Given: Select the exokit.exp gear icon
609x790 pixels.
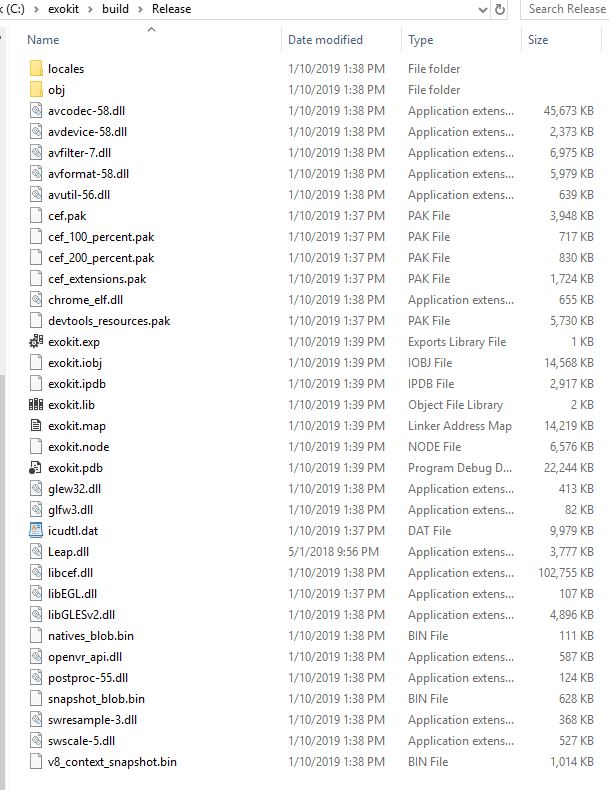Looking at the screenshot, I should point(36,342).
